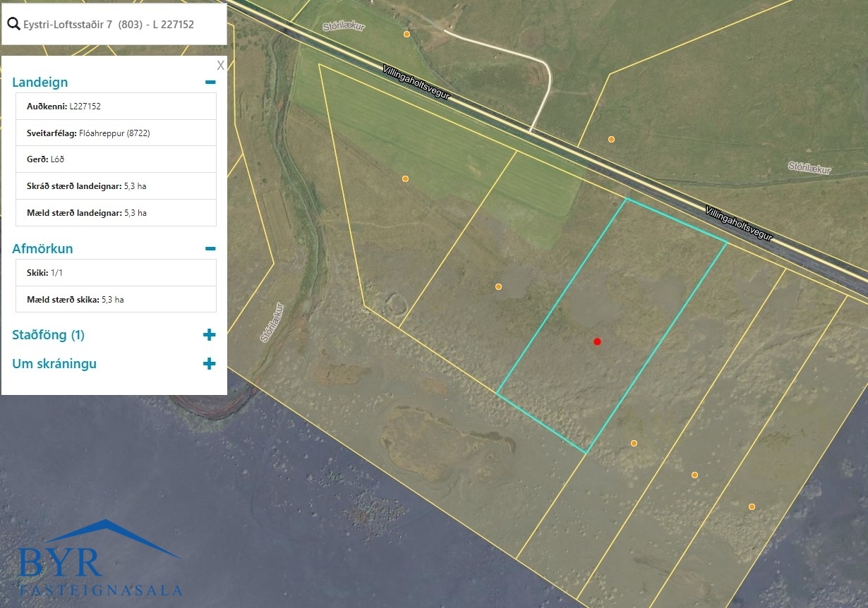Expand the Staðföng (1) section

209,334
